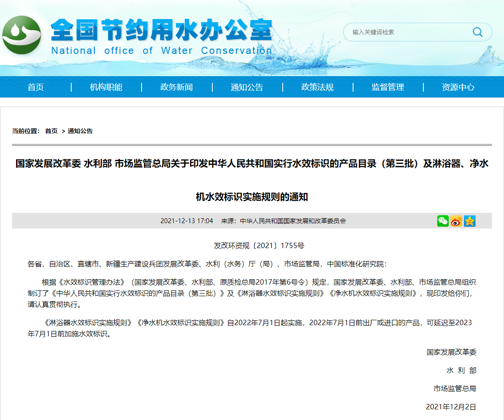This screenshot has height=420, width=504.
Task: Click the 首页 breadcrumb link
Action: click(51, 131)
